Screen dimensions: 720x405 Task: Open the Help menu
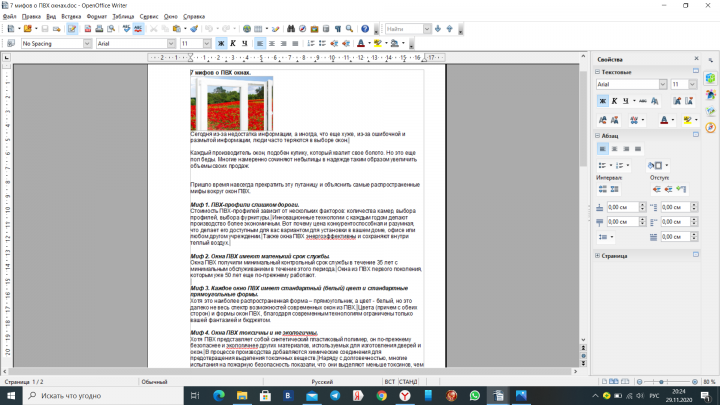pyautogui.click(x=194, y=17)
